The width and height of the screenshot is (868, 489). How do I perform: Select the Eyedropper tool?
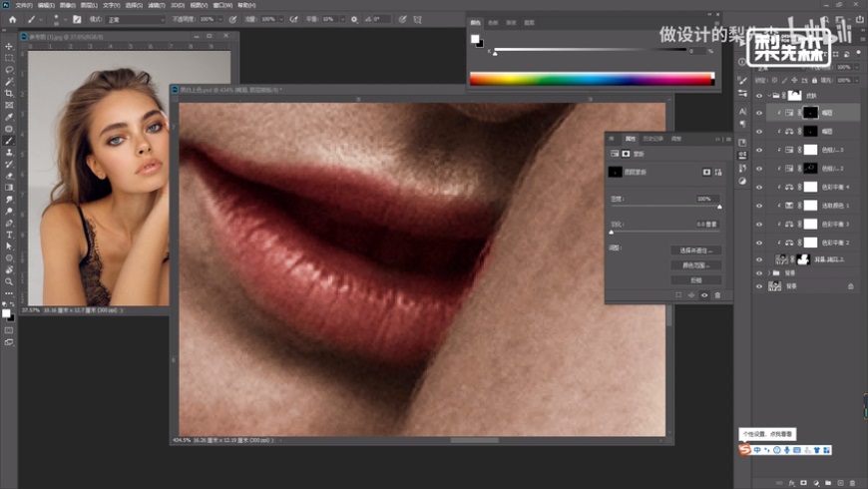click(9, 117)
